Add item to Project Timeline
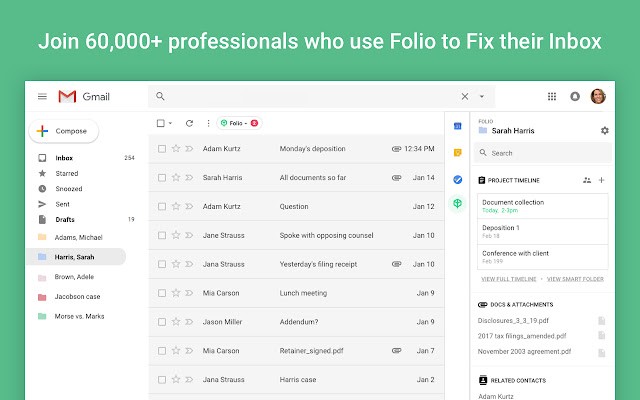The height and width of the screenshot is (400, 640). point(601,180)
